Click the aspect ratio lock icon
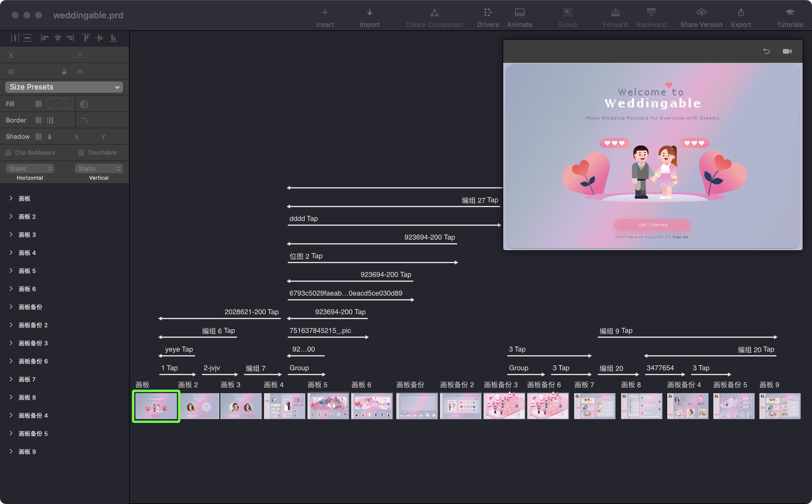Screen dimensions: 812x504 pyautogui.click(x=64, y=72)
